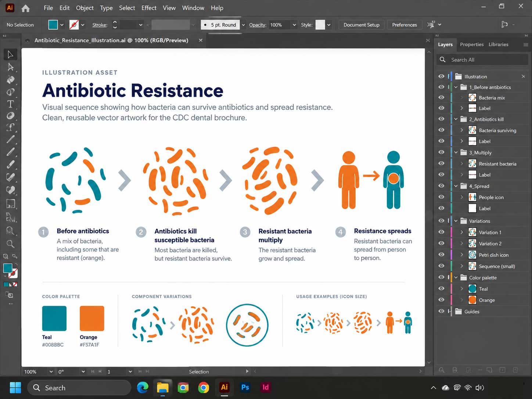Hide the Variations layer group

pos(441,221)
